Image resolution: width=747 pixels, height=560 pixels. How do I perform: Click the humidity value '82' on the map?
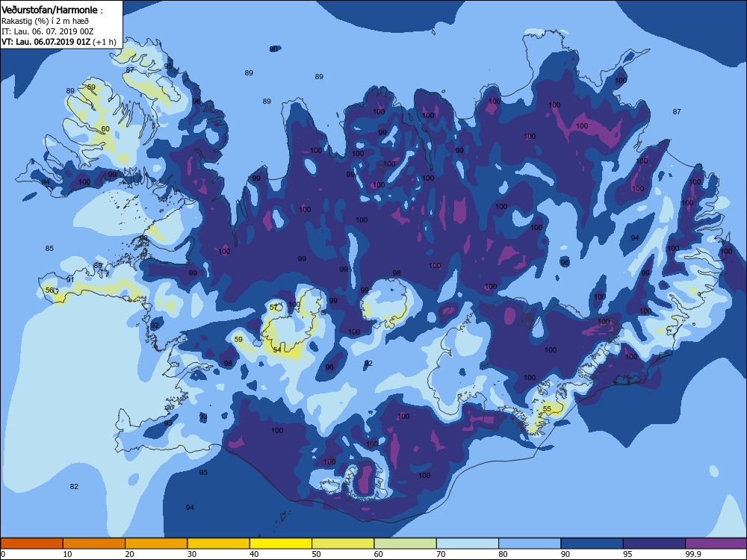point(74,486)
